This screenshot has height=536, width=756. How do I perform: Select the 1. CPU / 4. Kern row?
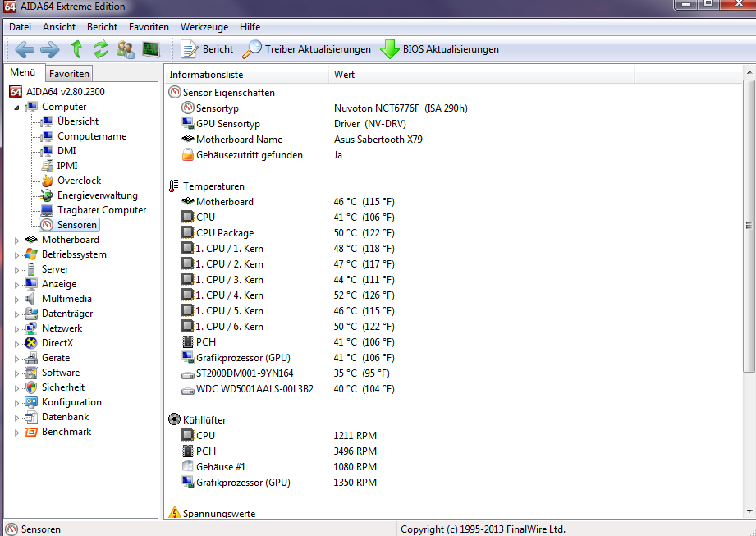click(453, 295)
